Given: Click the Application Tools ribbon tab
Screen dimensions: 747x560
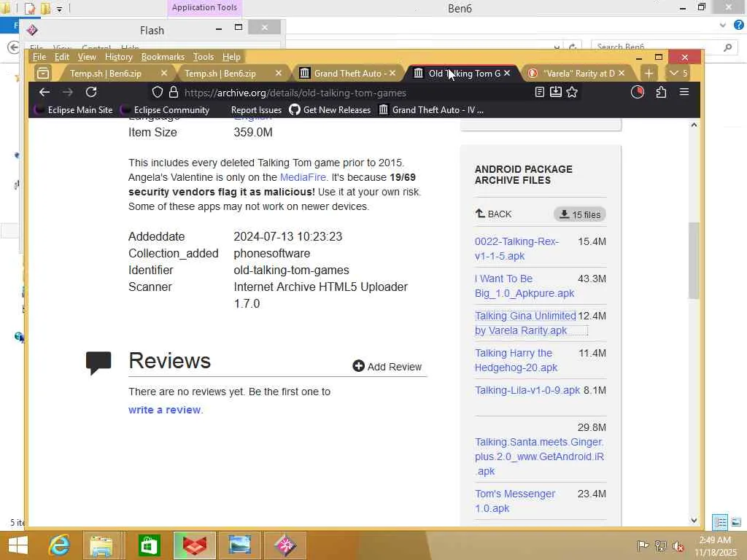Looking at the screenshot, I should click(x=204, y=7).
